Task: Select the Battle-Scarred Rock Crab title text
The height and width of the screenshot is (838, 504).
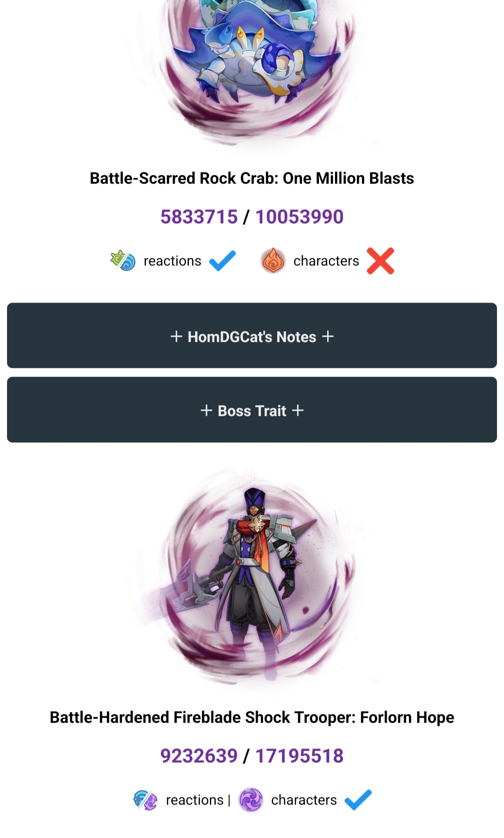Action: point(252,178)
